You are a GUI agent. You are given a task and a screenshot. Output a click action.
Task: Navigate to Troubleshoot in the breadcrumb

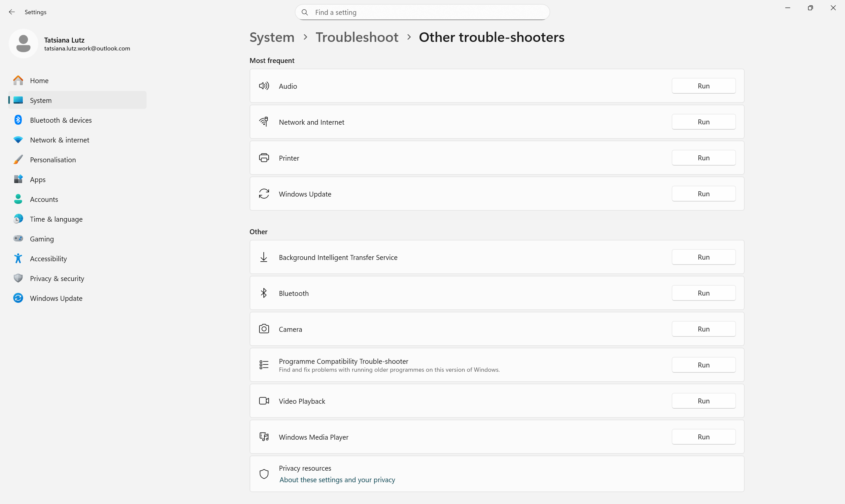357,37
